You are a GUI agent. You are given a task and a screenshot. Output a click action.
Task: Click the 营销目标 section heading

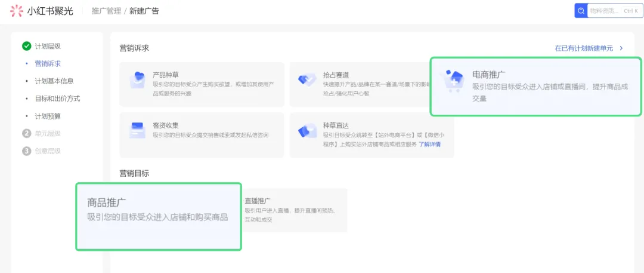[134, 173]
